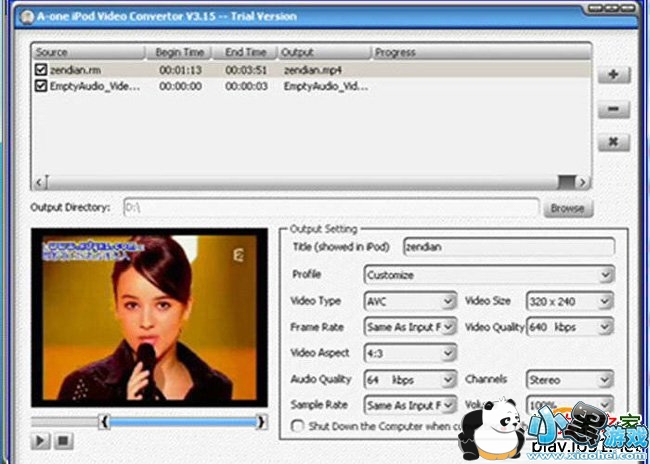Start playback with the Play button
Image resolution: width=650 pixels, height=464 pixels.
pos(41,441)
